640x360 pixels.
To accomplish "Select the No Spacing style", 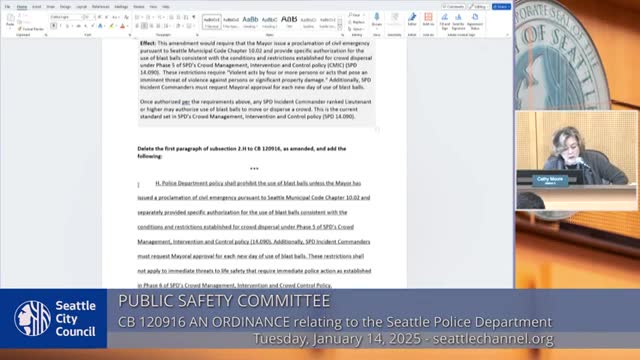I will [231, 22].
